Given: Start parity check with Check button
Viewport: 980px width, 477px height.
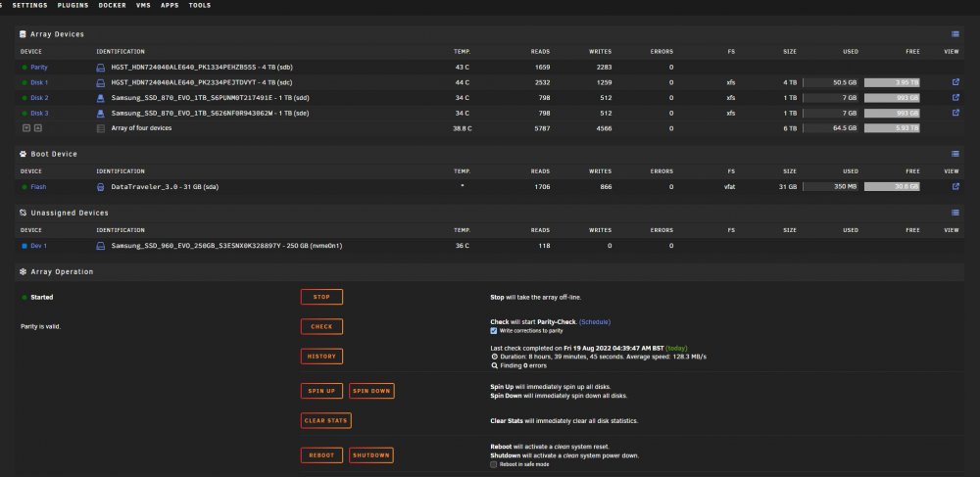Looking at the screenshot, I should tap(321, 326).
